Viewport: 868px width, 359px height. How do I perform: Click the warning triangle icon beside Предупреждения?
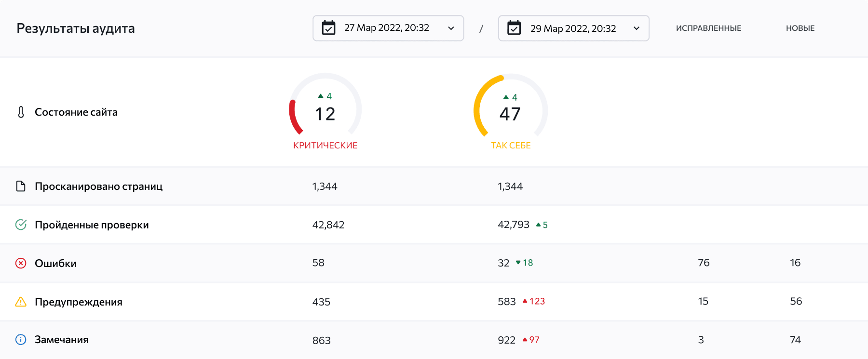pos(21,302)
